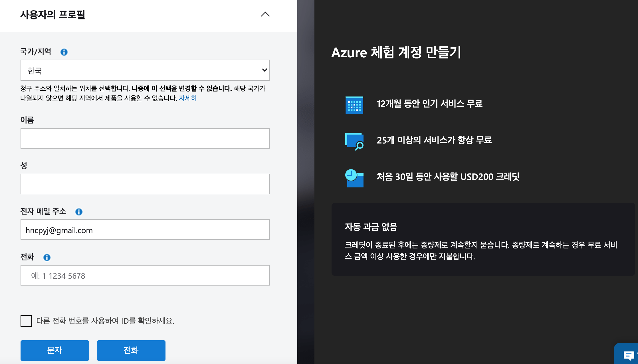Click the blue calendar icon for 12개월 무료
The height and width of the screenshot is (364, 638).
point(354,105)
